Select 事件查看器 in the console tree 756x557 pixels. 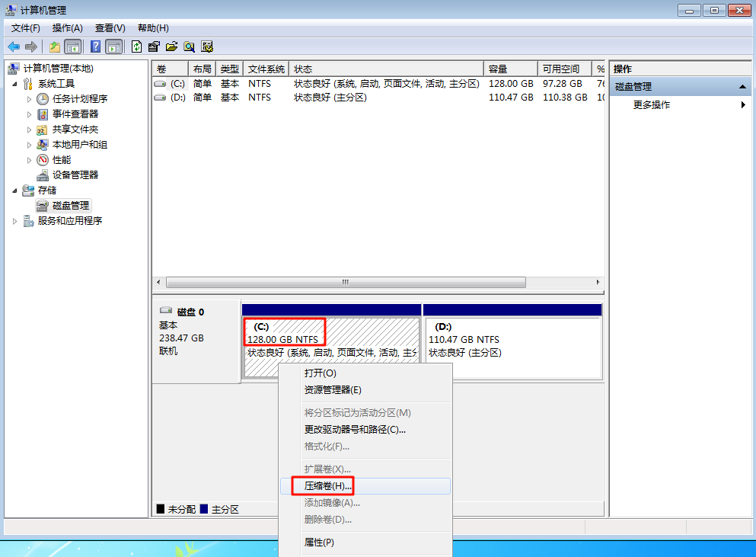click(x=75, y=114)
